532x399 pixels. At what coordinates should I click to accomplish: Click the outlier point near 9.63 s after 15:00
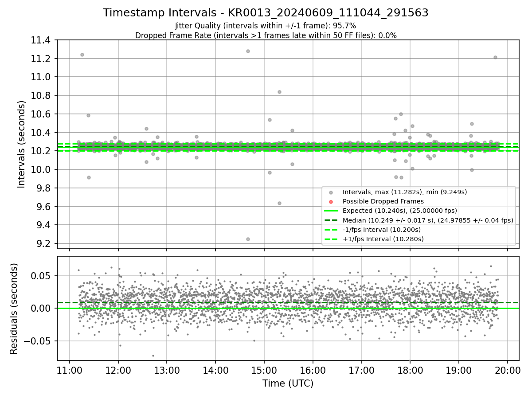[x=279, y=203]
